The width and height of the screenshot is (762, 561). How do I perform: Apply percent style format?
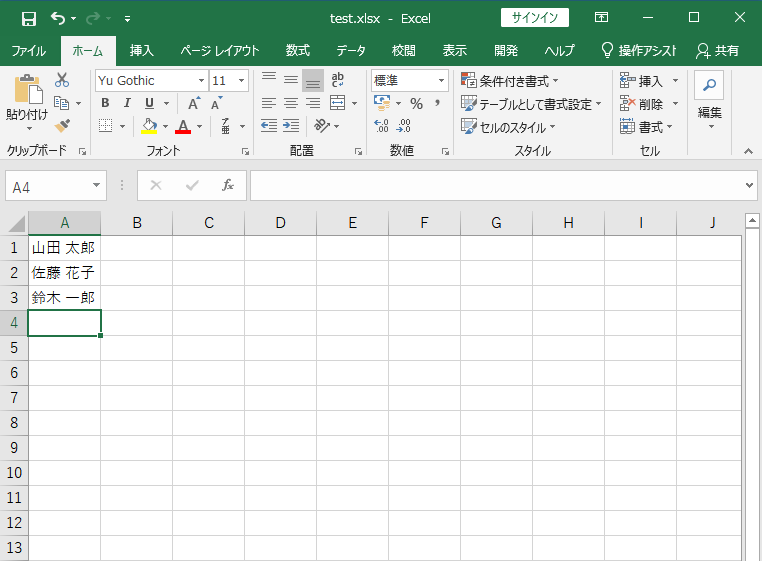(x=416, y=103)
